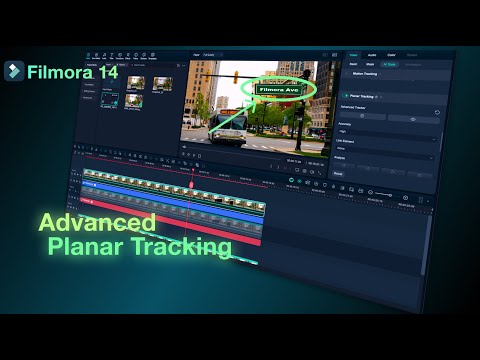Viewport: 480px width, 360px height.
Task: Open the Effects library icon
Action: click(128, 56)
